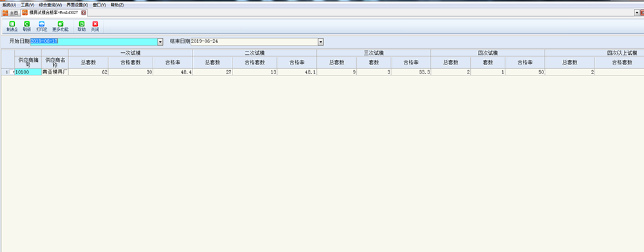Viewport: 644px width, 252px height.
Task: Select the cell with value 33.3
Action: point(411,72)
